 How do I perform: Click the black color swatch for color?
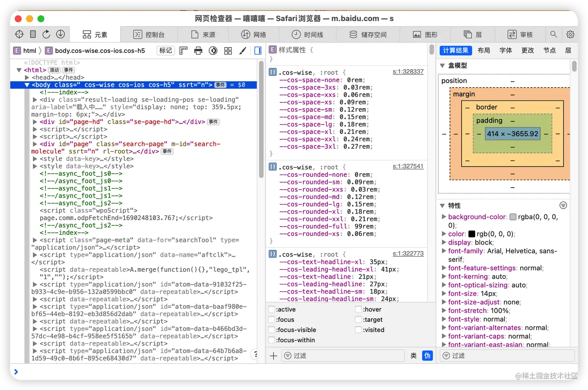click(x=472, y=234)
